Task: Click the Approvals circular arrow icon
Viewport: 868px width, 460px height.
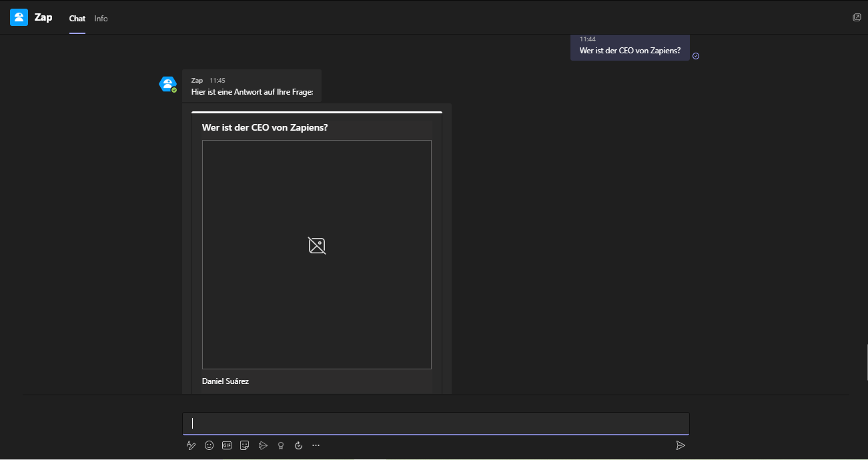Action: pyautogui.click(x=298, y=445)
